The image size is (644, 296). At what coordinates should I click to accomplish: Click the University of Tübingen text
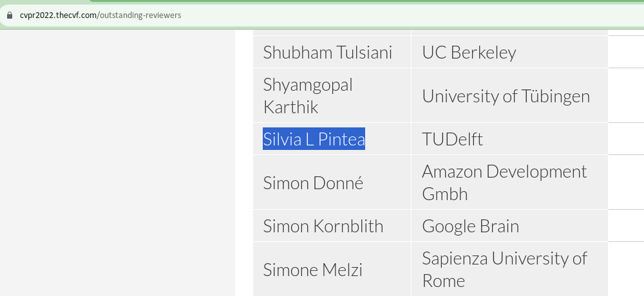pos(506,96)
